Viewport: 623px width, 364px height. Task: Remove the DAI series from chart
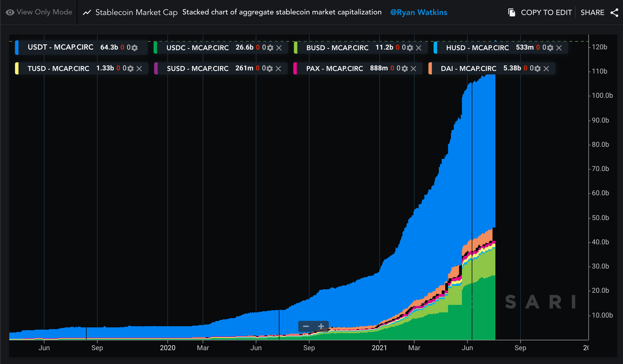(546, 69)
